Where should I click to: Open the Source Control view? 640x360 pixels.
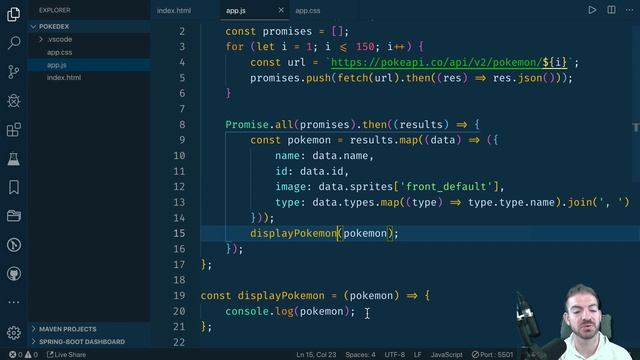point(13,72)
